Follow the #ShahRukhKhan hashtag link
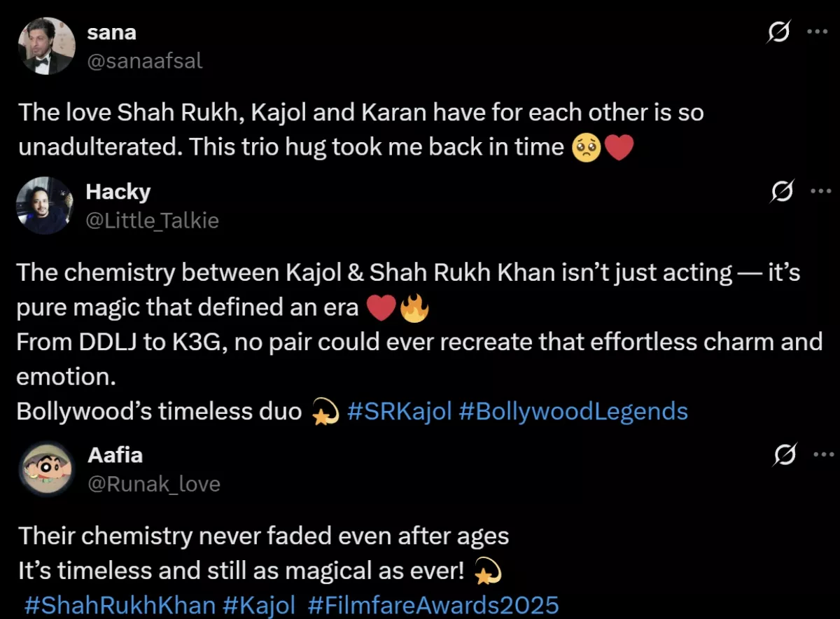 coord(120,605)
